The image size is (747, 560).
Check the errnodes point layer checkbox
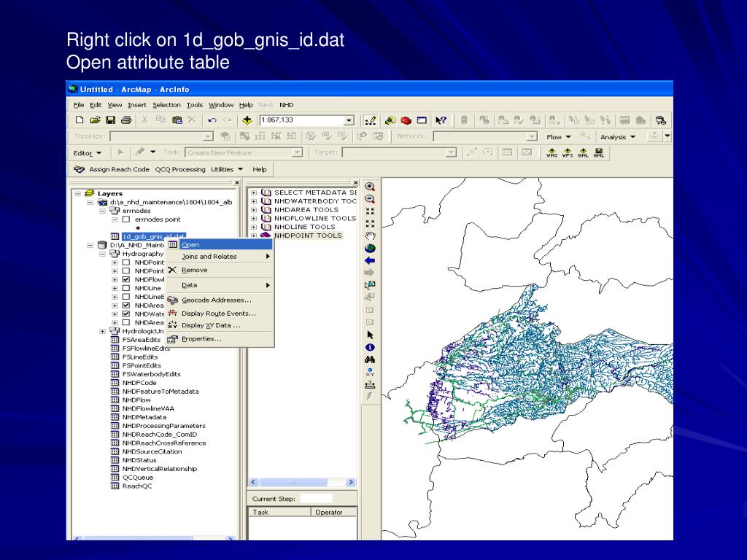125,219
